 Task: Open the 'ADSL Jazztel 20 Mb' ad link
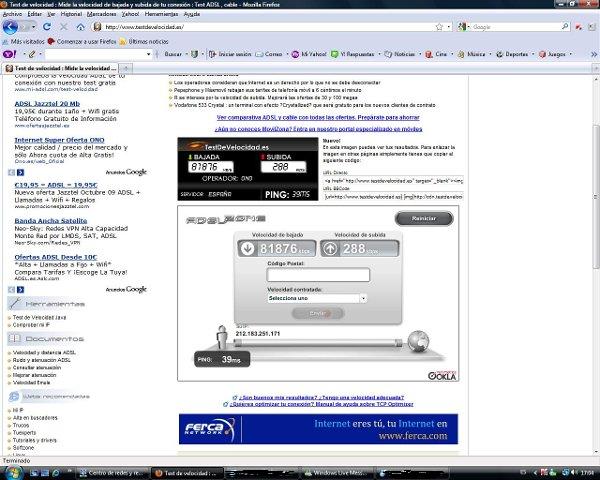coord(47,104)
